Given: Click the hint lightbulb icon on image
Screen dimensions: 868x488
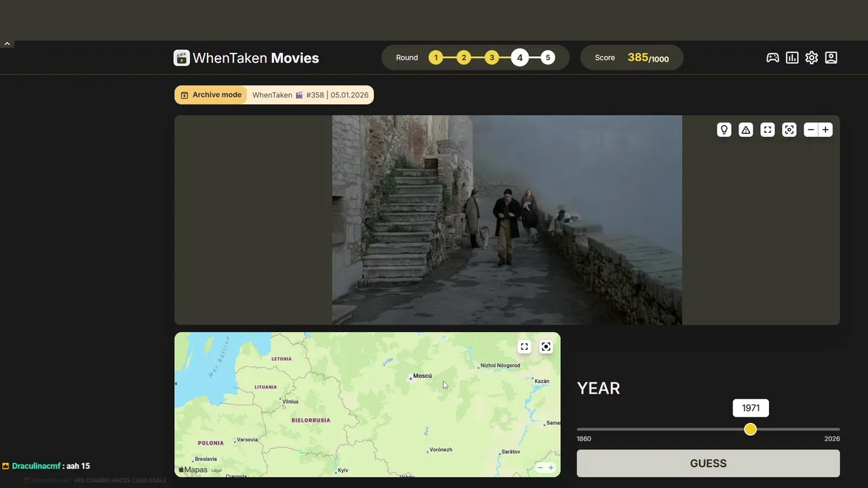Looking at the screenshot, I should click(x=724, y=129).
